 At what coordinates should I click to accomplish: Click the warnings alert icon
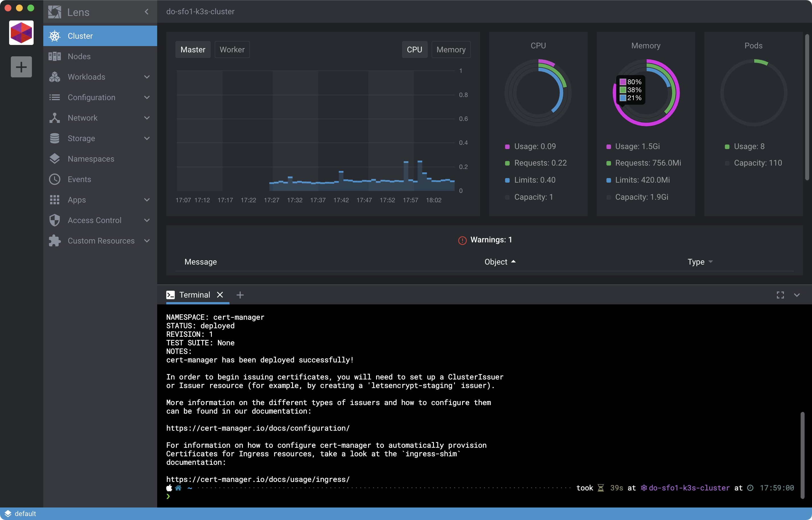462,240
